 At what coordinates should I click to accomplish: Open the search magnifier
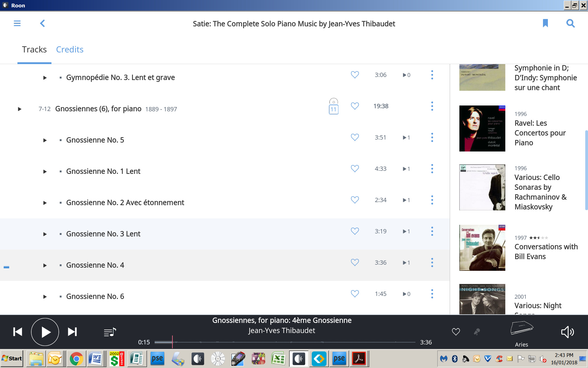coord(570,23)
